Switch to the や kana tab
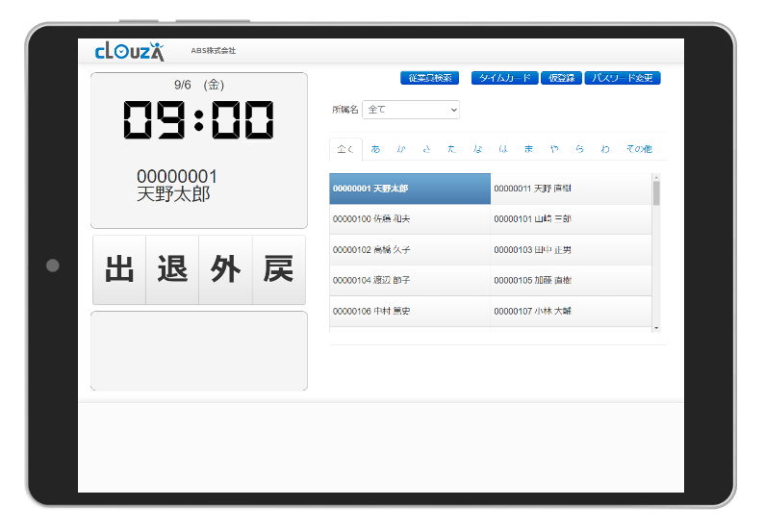 [554, 149]
